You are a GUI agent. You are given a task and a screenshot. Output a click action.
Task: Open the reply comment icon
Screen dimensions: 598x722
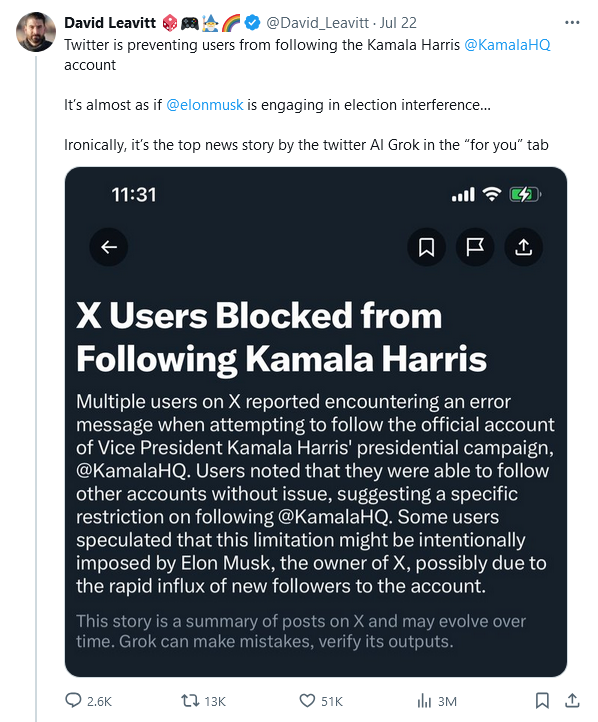point(73,700)
